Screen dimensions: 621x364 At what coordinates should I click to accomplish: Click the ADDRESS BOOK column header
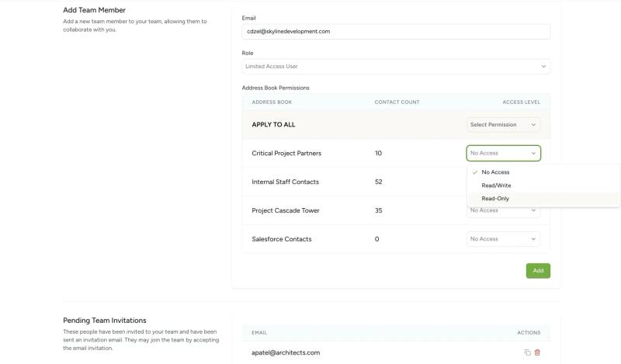[x=272, y=102]
